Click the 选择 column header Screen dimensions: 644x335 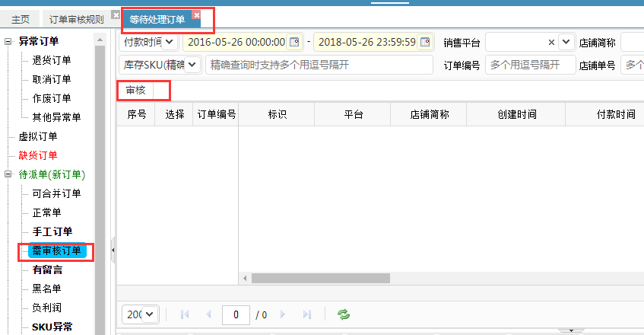[175, 114]
